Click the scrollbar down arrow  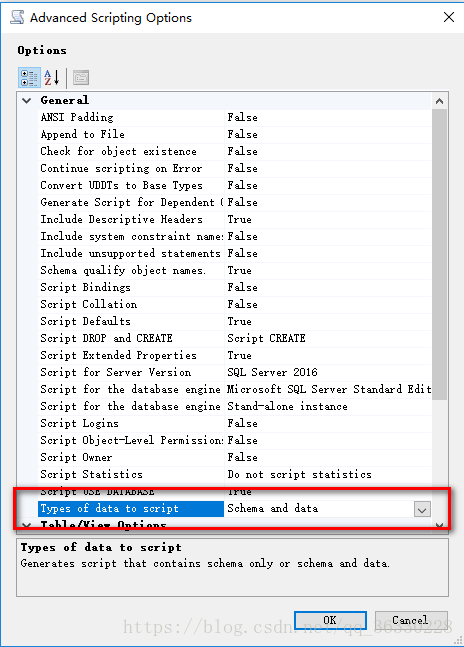[x=440, y=525]
